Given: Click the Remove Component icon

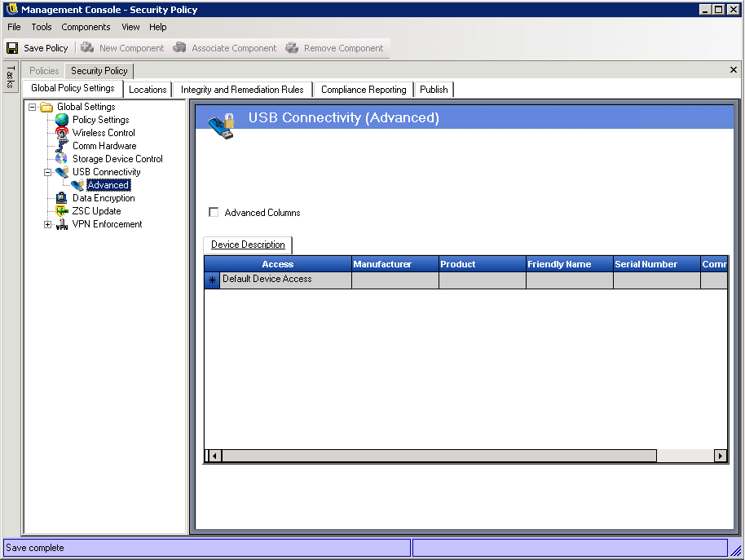Looking at the screenshot, I should pos(292,47).
